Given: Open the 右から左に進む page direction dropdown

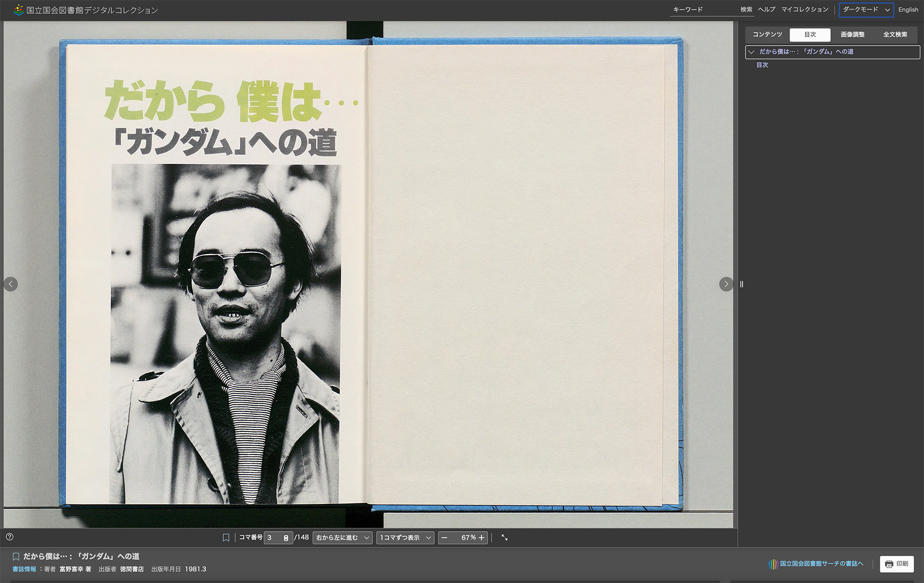Looking at the screenshot, I should click(x=342, y=538).
